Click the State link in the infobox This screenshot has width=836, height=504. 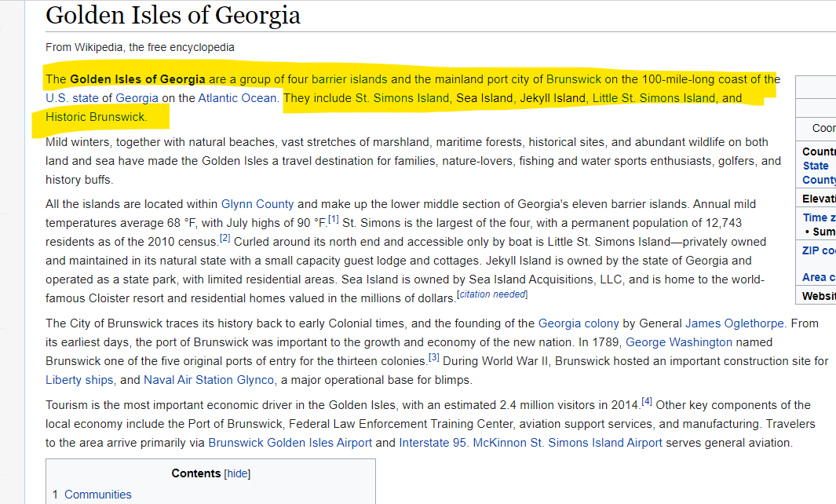click(x=816, y=166)
